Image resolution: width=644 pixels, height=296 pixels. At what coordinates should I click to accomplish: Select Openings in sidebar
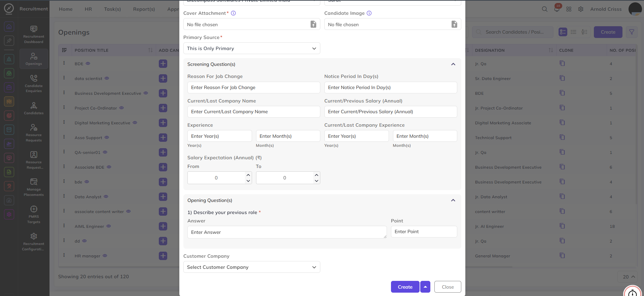click(x=34, y=59)
